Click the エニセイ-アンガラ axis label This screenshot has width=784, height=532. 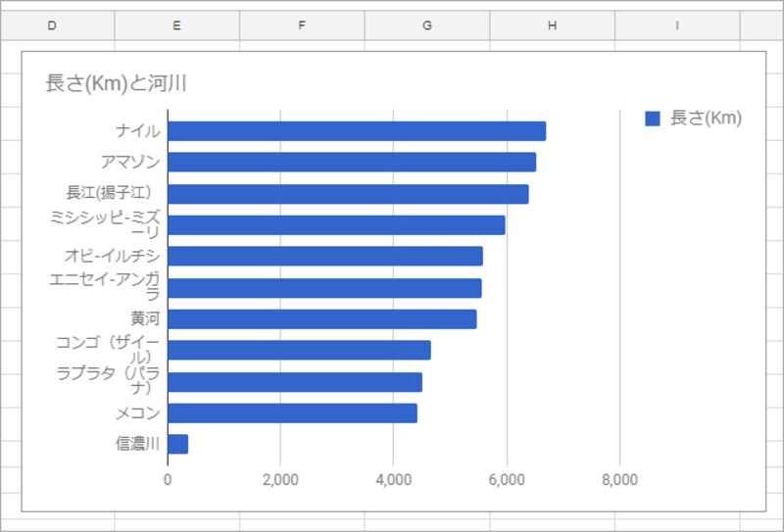click(105, 287)
